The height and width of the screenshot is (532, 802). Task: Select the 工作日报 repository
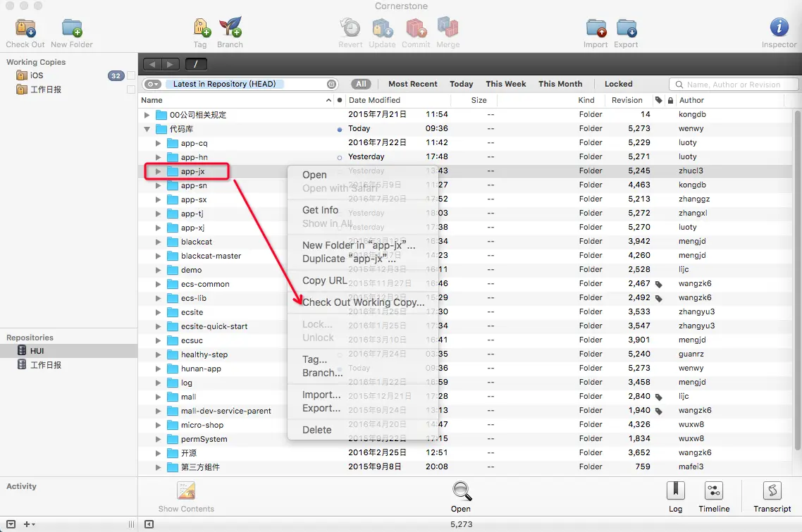click(46, 365)
